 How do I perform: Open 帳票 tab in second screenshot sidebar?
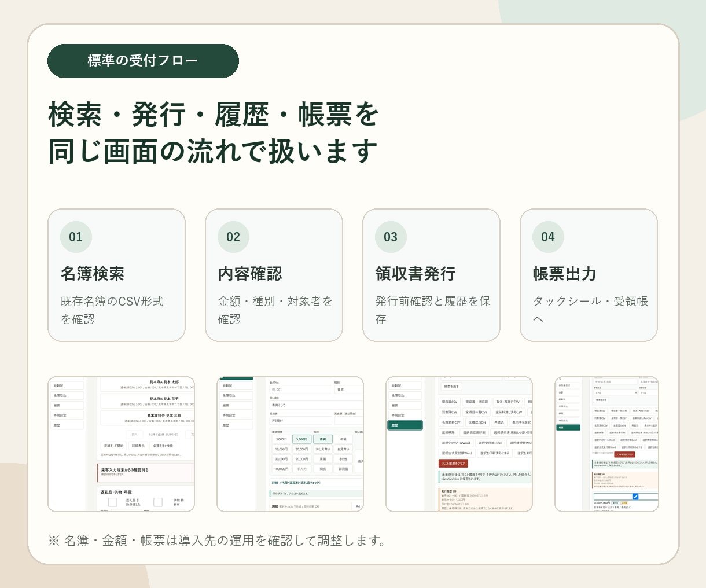pos(237,405)
